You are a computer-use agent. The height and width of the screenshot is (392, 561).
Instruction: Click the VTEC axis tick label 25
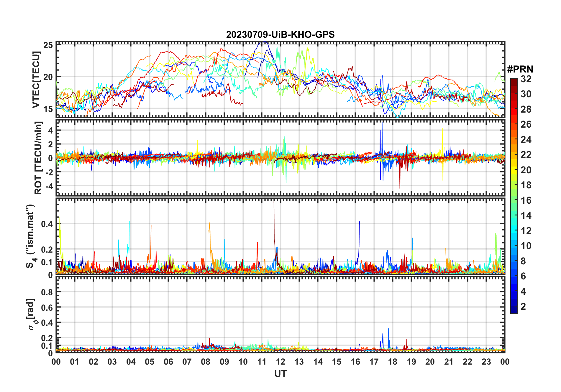pos(48,45)
